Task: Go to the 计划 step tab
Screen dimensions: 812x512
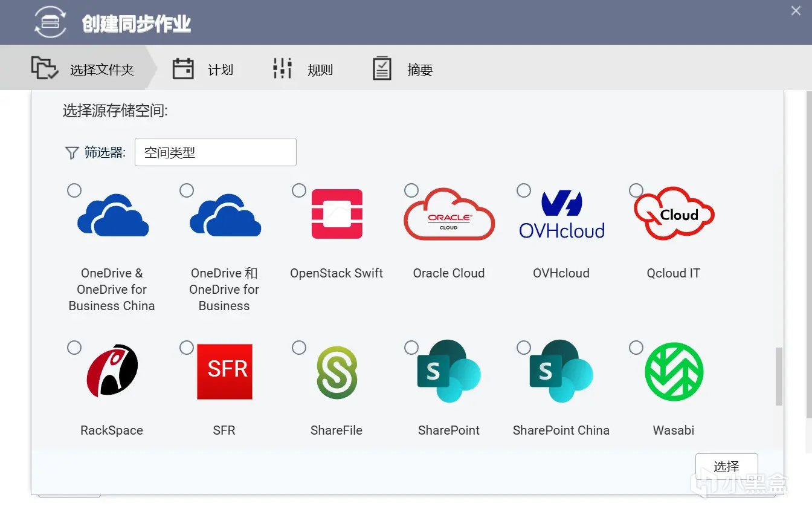Action: tap(203, 70)
